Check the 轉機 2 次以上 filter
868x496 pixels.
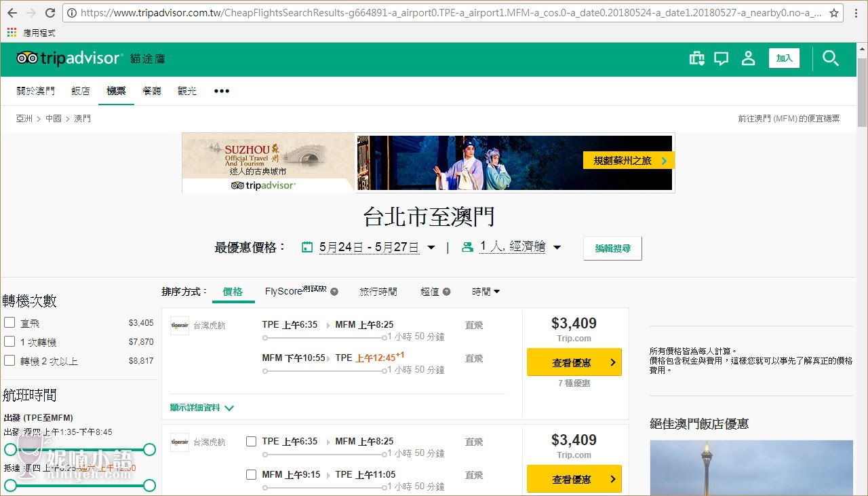(x=9, y=360)
